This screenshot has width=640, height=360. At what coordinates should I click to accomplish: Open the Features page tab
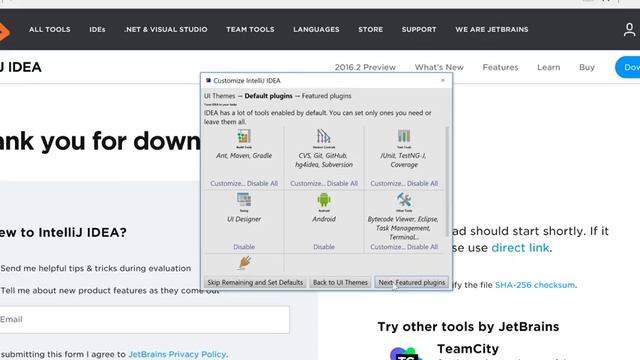point(500,67)
